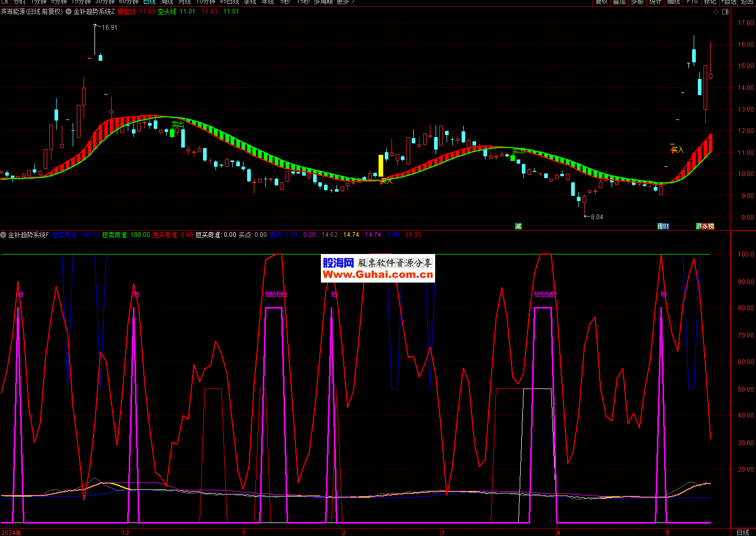Click the small panel icon at top-left corner
756x536 pixels.
point(5,2)
